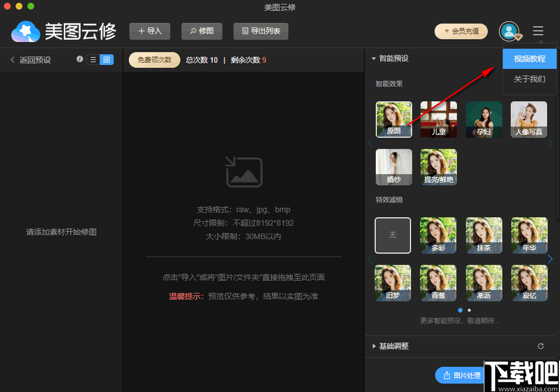
Task: Select 视频教程 from the dropdown menu
Action: click(x=529, y=59)
